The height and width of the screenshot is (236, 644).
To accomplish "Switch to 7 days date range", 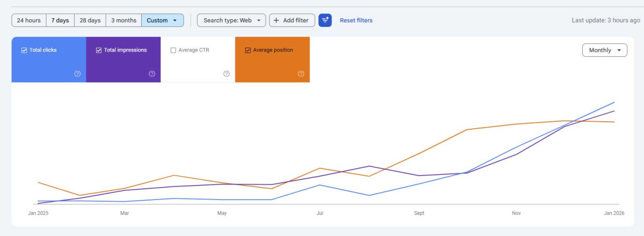I will (60, 20).
